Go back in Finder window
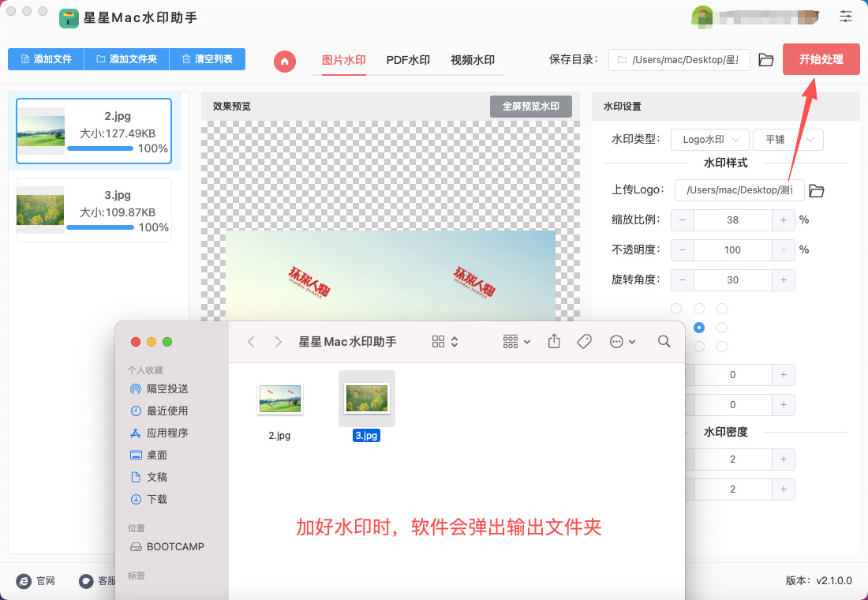The width and height of the screenshot is (868, 600). coord(251,342)
